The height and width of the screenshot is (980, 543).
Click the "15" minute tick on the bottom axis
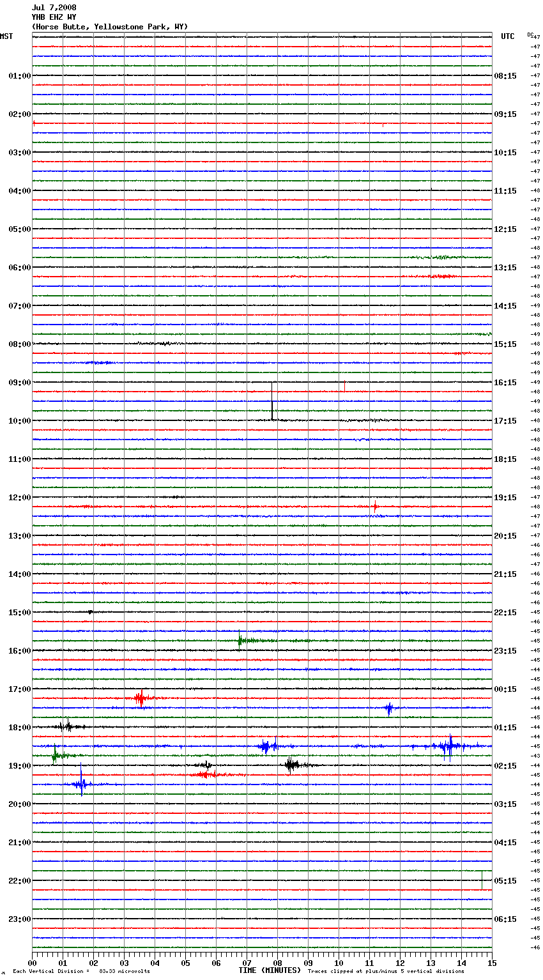point(491,963)
